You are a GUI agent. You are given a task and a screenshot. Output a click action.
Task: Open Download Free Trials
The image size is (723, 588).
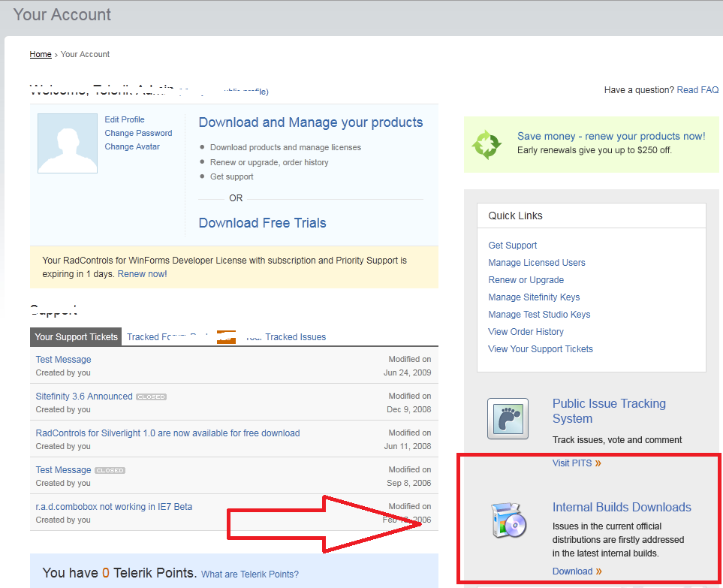pos(262,223)
